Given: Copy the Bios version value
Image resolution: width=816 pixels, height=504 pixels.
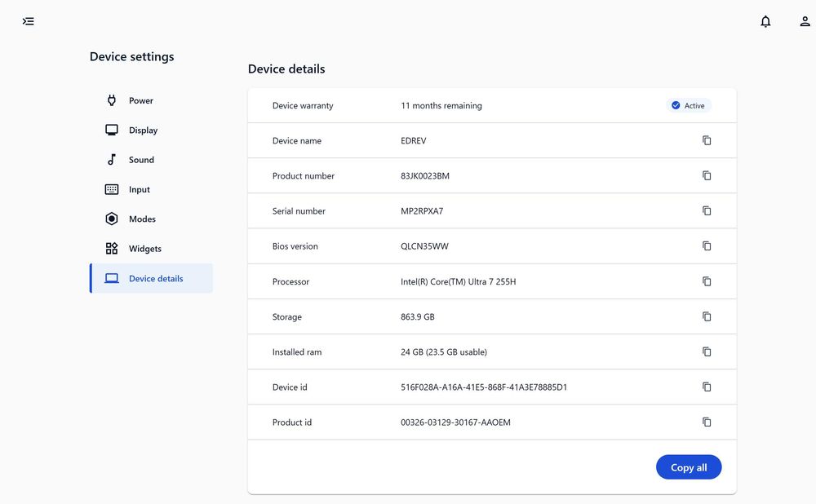Looking at the screenshot, I should pos(707,246).
